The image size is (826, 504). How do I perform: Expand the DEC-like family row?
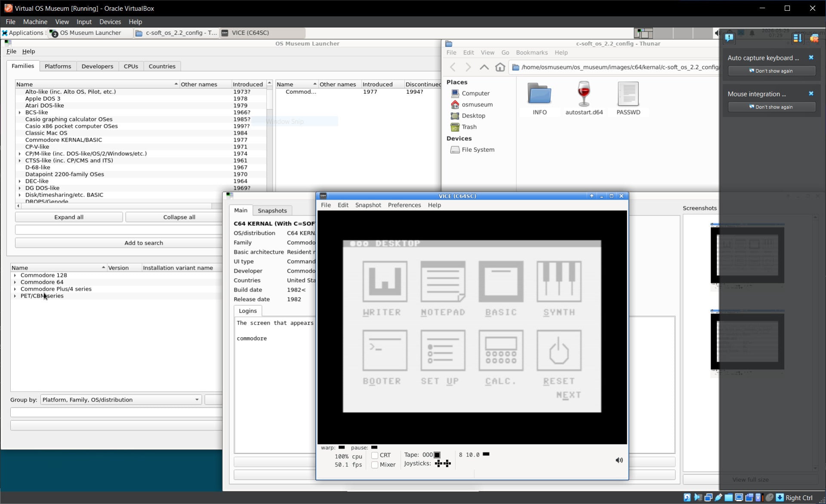tap(20, 181)
